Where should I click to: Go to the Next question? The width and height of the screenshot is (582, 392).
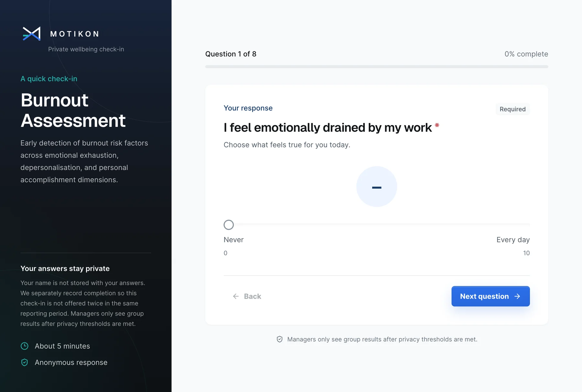(x=490, y=296)
